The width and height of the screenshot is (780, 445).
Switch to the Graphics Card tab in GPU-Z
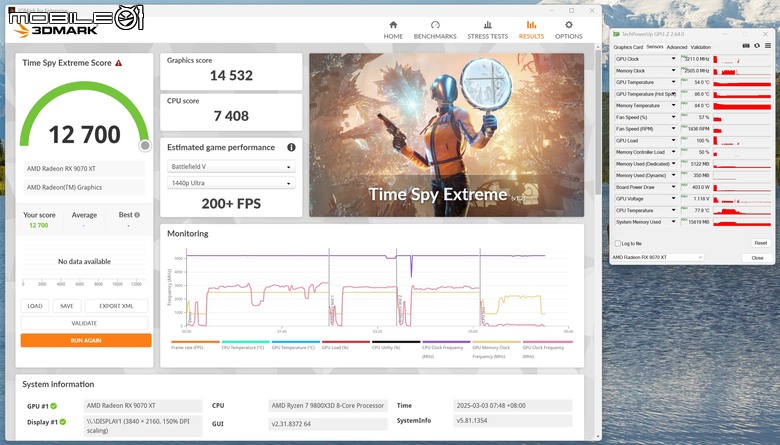point(628,47)
